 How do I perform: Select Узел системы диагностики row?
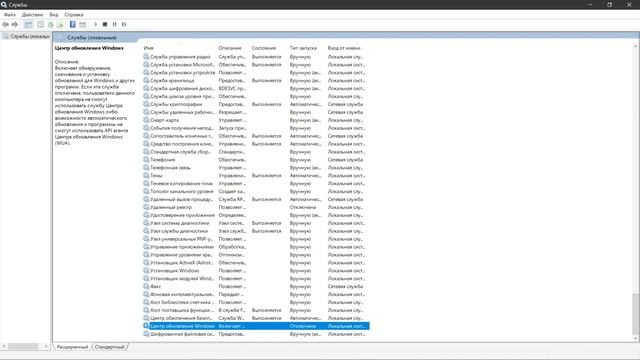256,223
